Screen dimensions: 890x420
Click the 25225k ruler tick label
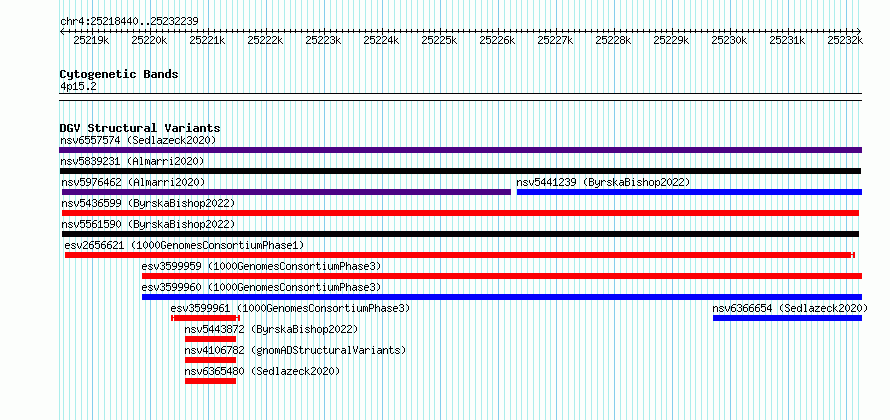coord(439,40)
